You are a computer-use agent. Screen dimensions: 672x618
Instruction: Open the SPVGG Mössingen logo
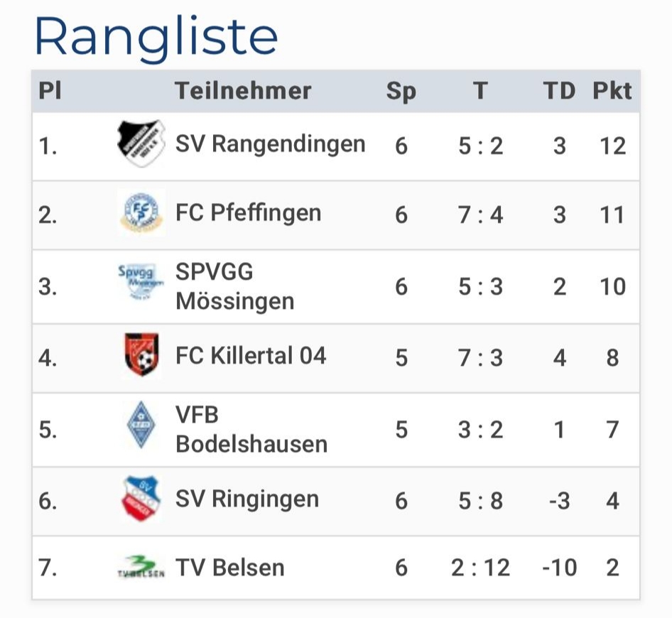coord(141,281)
